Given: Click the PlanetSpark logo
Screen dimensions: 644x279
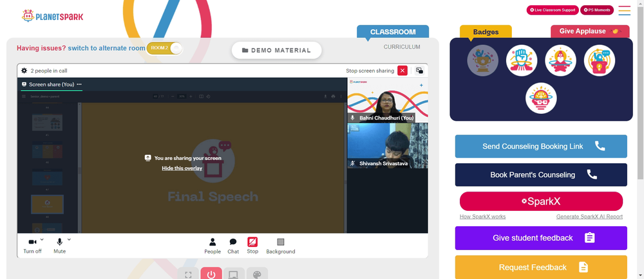Looking at the screenshot, I should coord(53,16).
